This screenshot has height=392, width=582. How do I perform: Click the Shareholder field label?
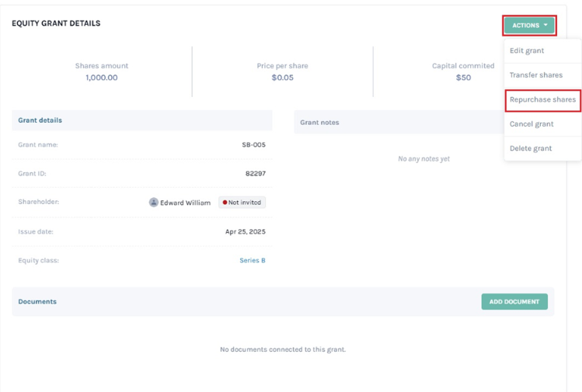pos(39,202)
